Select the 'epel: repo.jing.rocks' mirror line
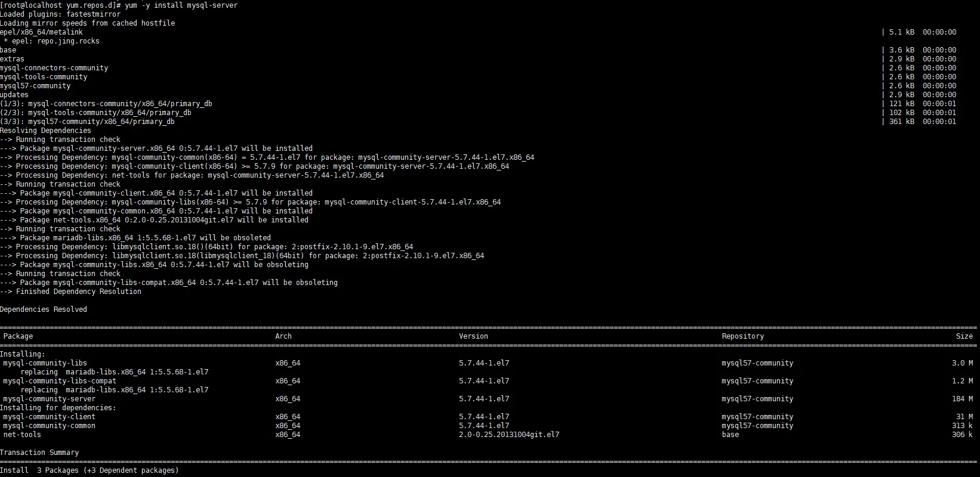980x477 pixels. click(x=52, y=41)
